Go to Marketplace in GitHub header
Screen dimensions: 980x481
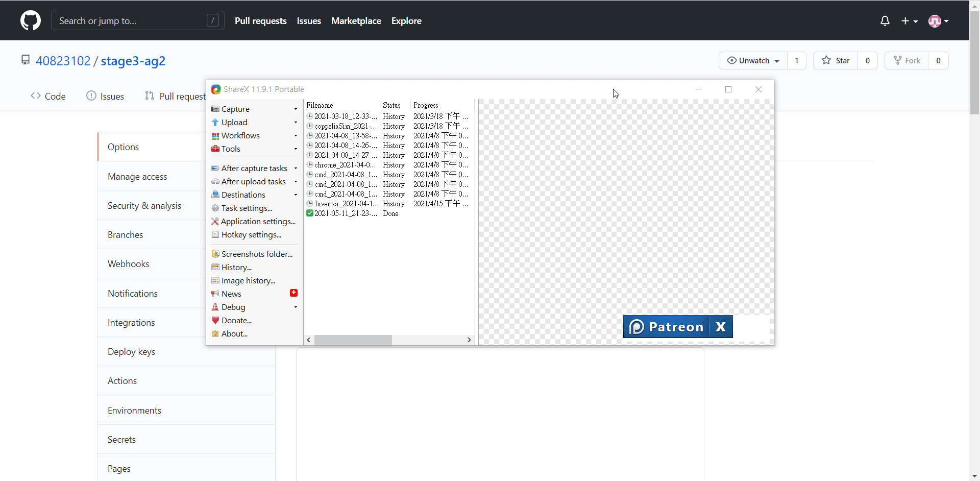point(356,21)
